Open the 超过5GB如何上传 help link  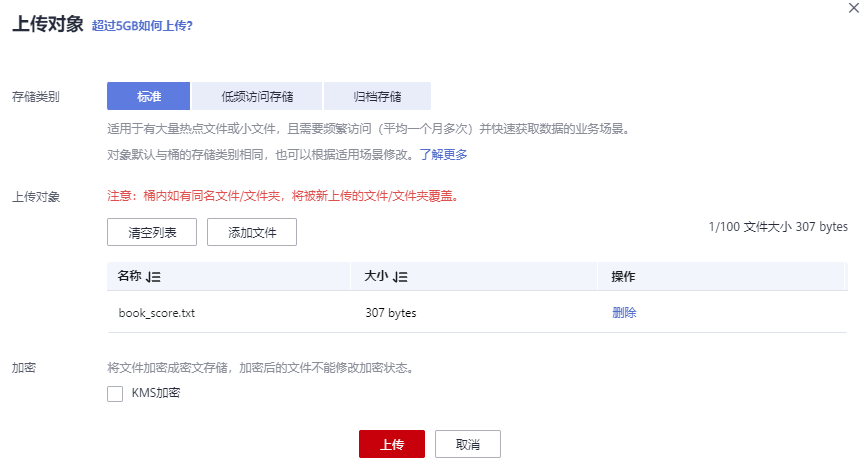(x=142, y=25)
